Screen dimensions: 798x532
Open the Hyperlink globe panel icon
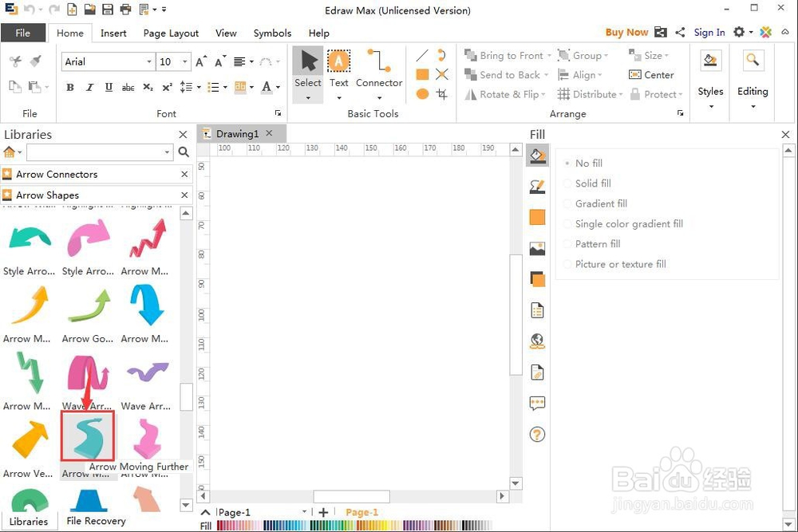[x=537, y=341]
